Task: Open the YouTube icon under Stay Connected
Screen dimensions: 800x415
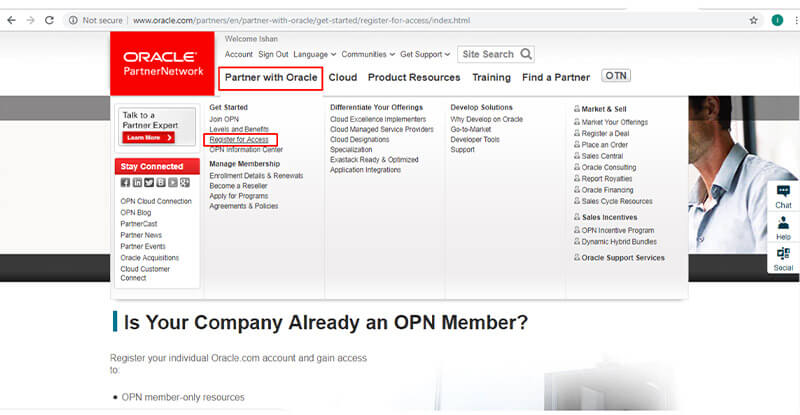Action: click(173, 183)
